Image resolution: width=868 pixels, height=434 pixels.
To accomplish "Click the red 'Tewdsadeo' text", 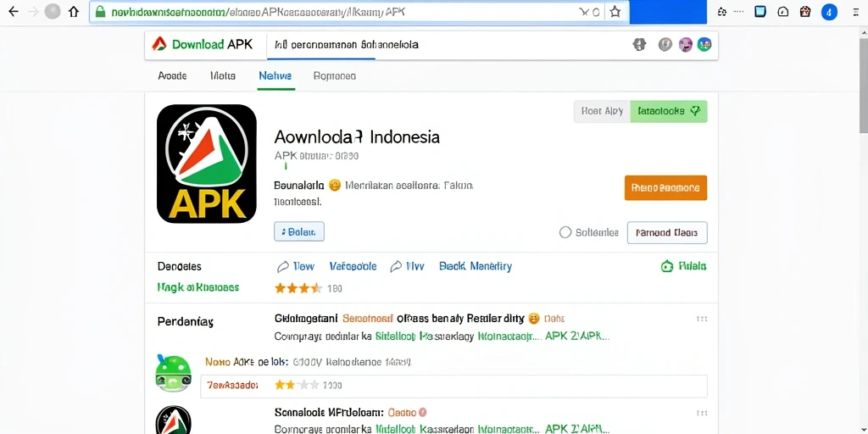I will pos(232,385).
